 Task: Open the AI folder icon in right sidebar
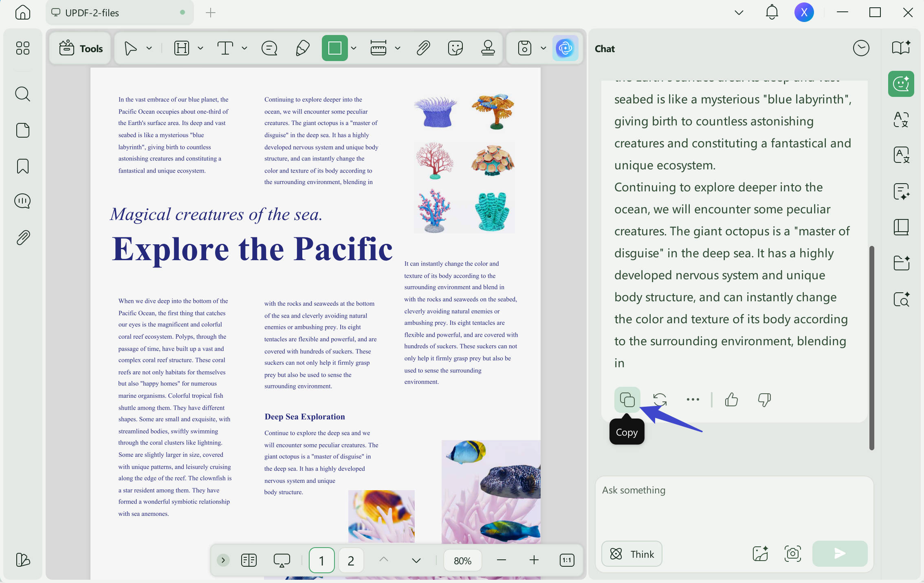(x=901, y=263)
